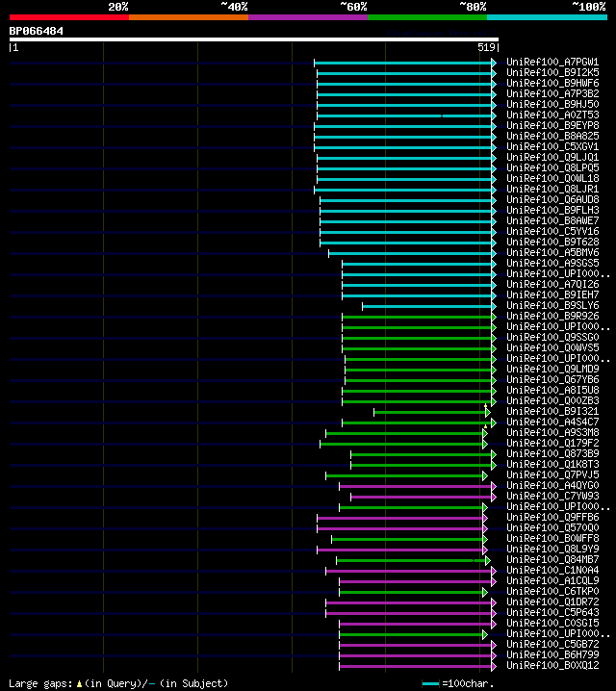Image resolution: width=616 pixels, height=691 pixels.
Task: Click the query end position label 519
Action: (486, 47)
